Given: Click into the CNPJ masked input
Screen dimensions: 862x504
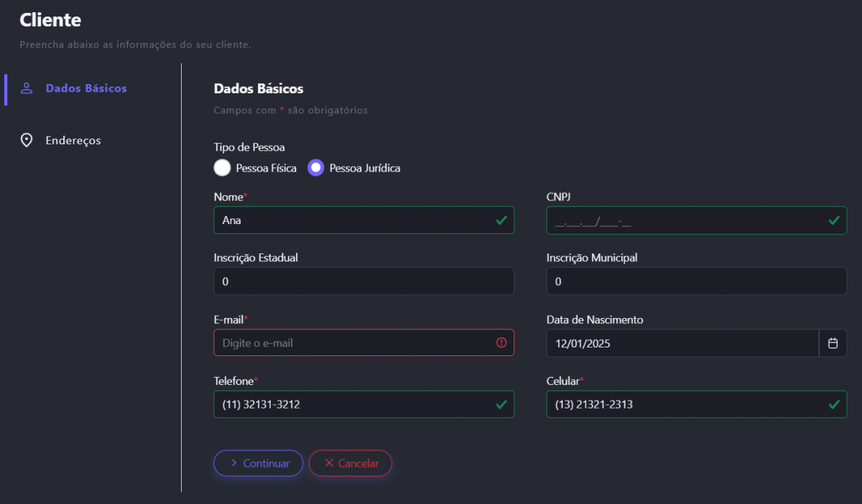Looking at the screenshot, I should 682,221.
